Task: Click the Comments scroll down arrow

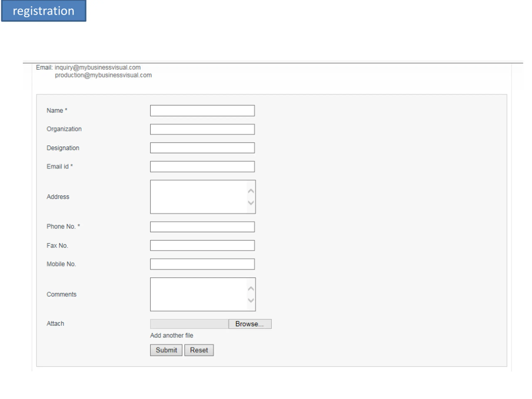Action: click(251, 300)
